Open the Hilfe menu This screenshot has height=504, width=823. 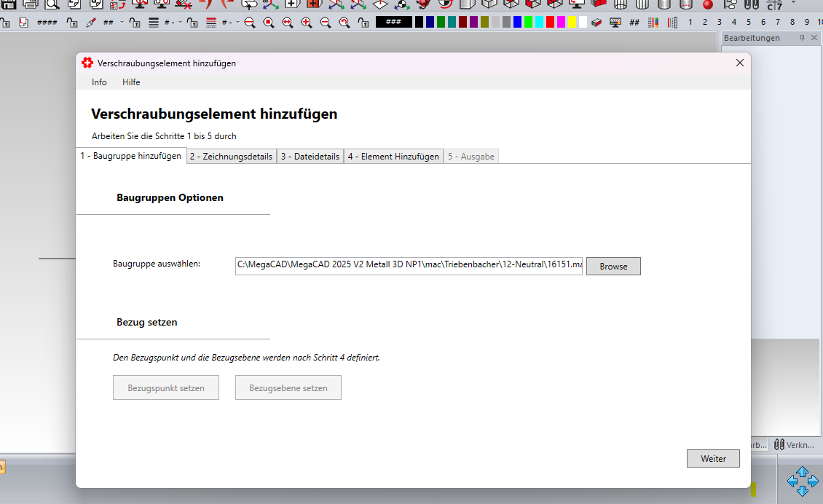pos(131,82)
